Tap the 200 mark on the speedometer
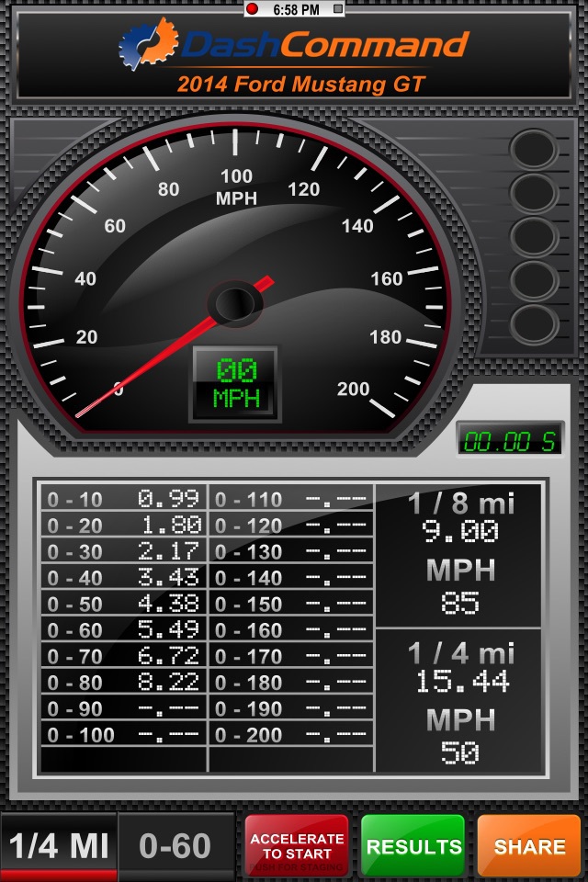The width and height of the screenshot is (588, 882). click(x=353, y=389)
